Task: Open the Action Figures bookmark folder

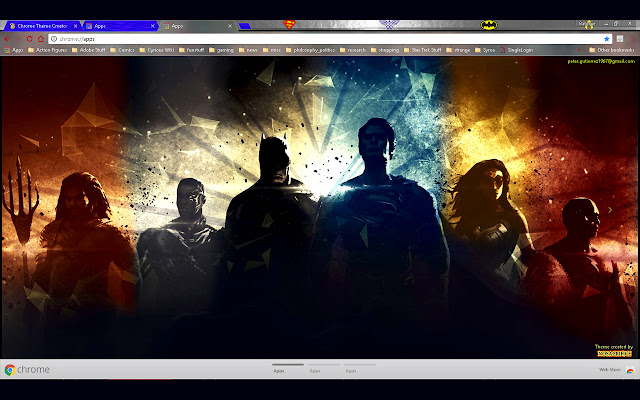Action: click(47, 50)
